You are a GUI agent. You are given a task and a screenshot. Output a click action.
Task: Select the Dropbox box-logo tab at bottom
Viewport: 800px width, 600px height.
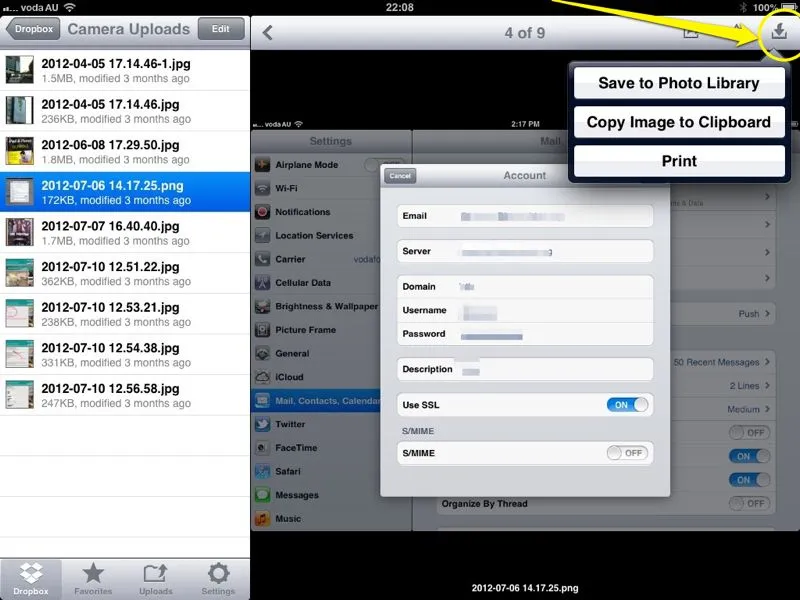click(x=31, y=578)
